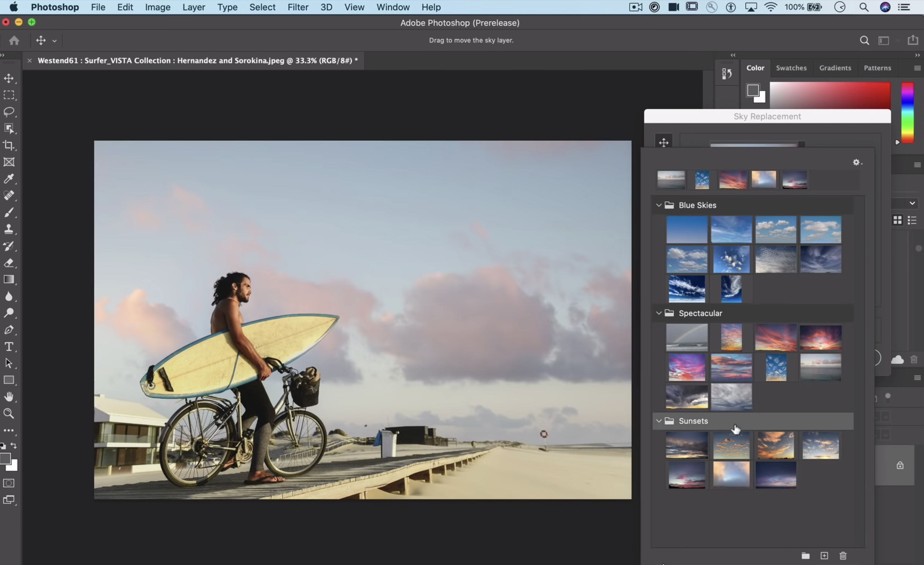The image size is (924, 565).
Task: Select the Rectangle shape tool
Action: [9, 380]
